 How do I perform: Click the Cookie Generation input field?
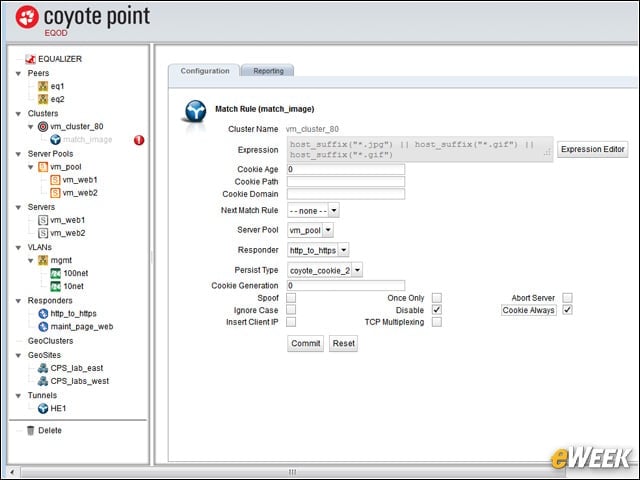click(346, 286)
